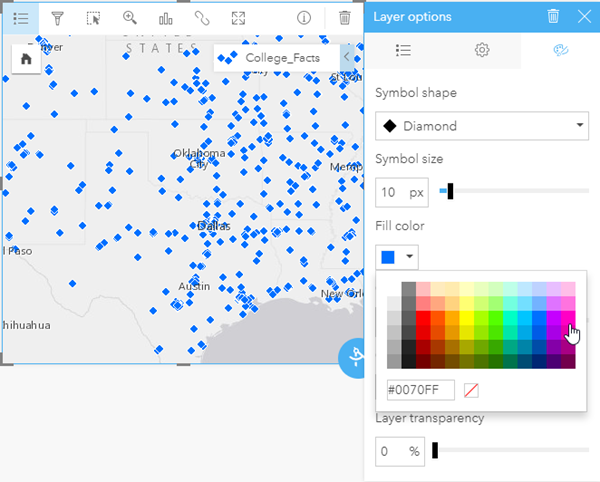Click the Layer transparency percent input
Image resolution: width=600 pixels, height=482 pixels.
400,451
